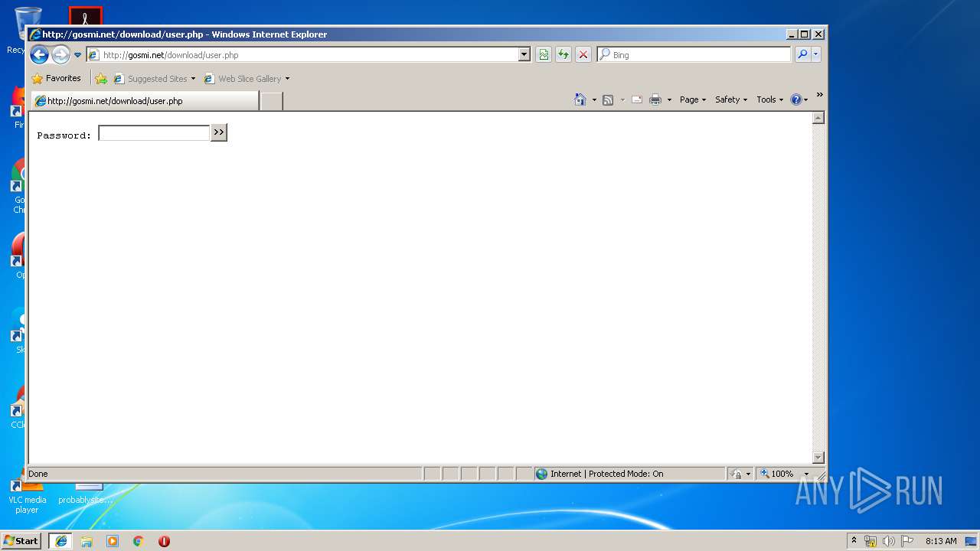Image resolution: width=980 pixels, height=551 pixels.
Task: Open the Safety menu
Action: click(x=731, y=99)
